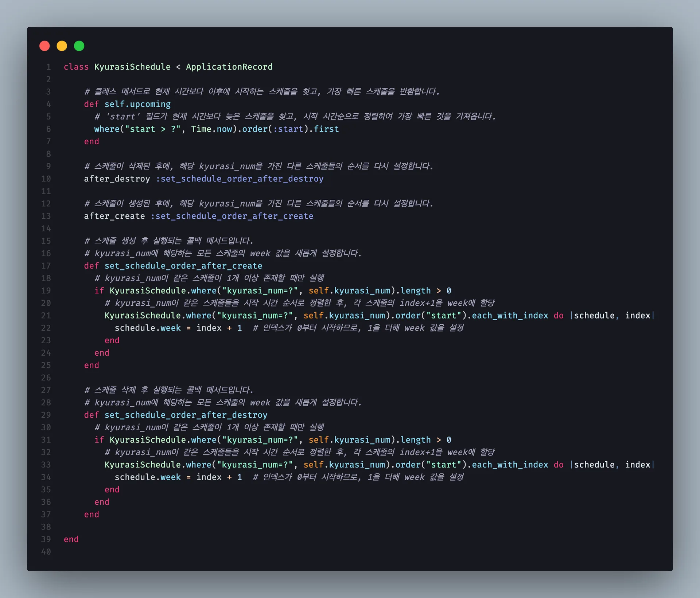Click the yellow minimize dot
Screen dimensions: 700x598
[x=62, y=46]
